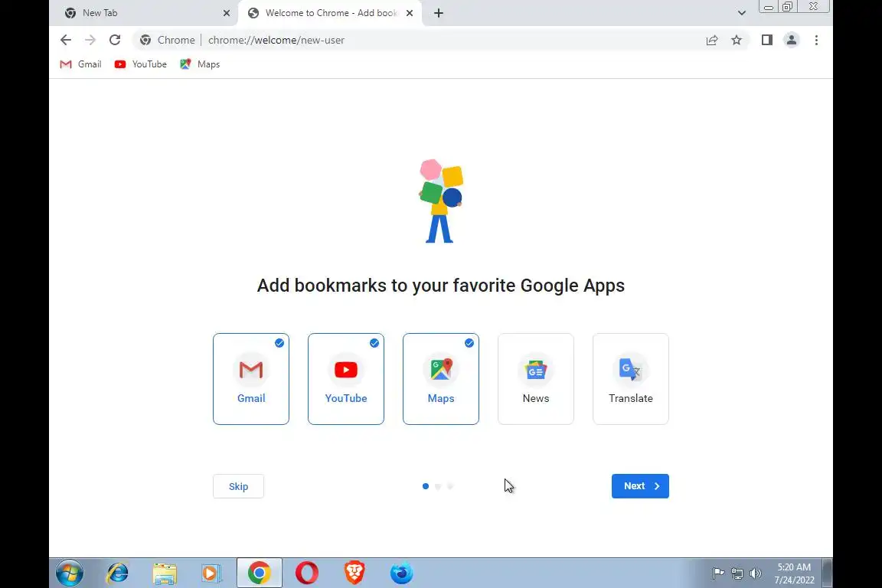
Task: Select the News app card
Action: click(535, 379)
